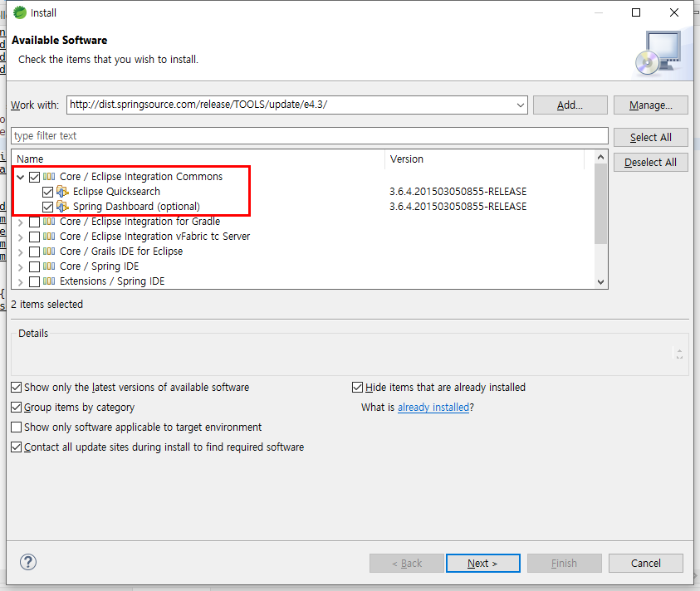Click the Name column header
Viewport: 700px width, 591px height.
coord(198,159)
